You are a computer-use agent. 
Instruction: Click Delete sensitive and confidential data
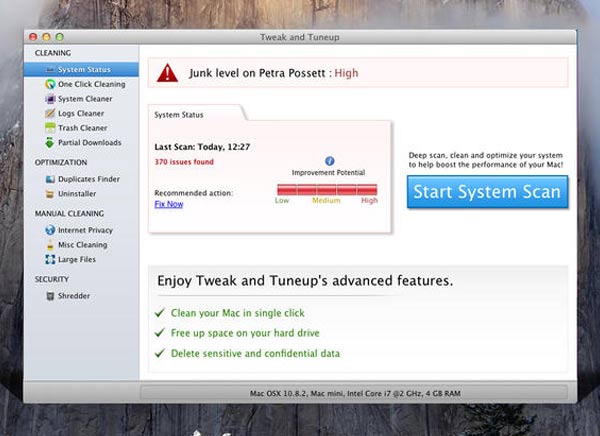[x=255, y=353]
